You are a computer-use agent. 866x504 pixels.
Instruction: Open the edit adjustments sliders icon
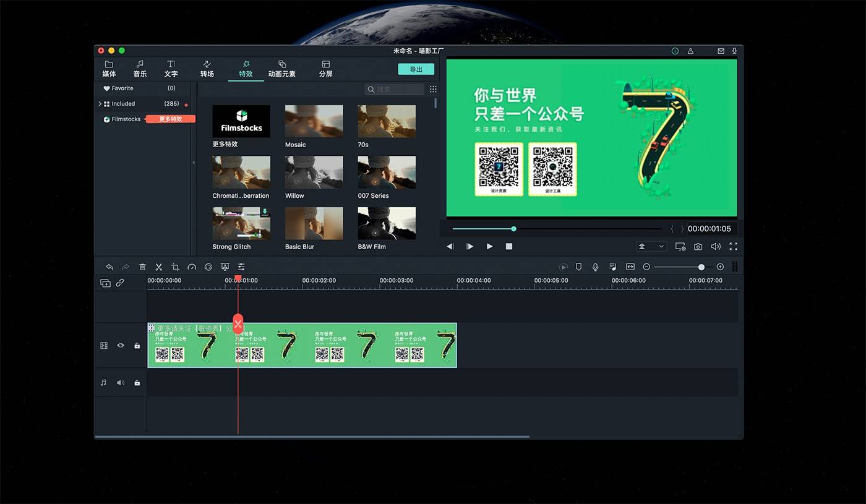click(241, 267)
